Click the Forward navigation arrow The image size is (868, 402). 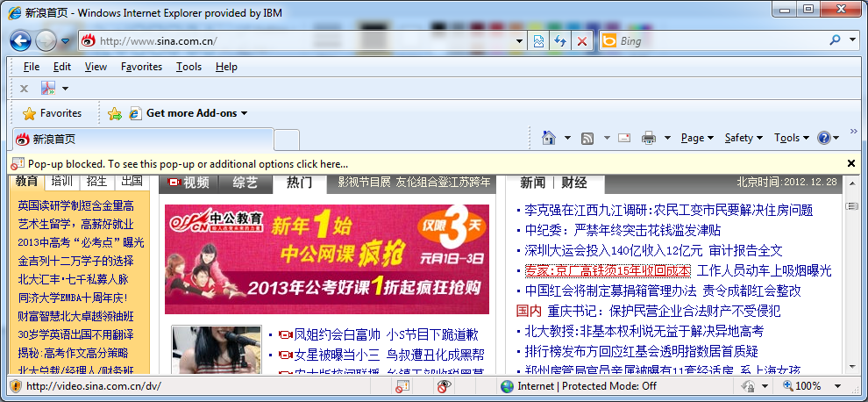click(x=46, y=40)
